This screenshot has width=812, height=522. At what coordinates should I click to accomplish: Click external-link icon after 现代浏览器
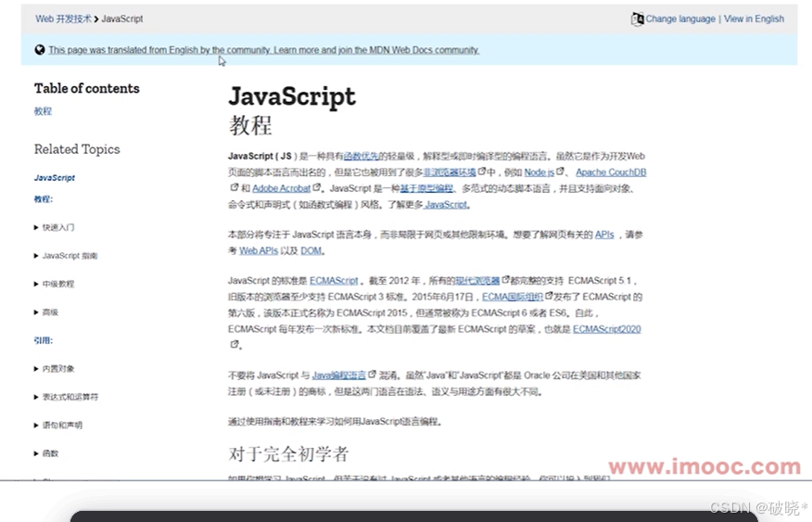click(505, 280)
